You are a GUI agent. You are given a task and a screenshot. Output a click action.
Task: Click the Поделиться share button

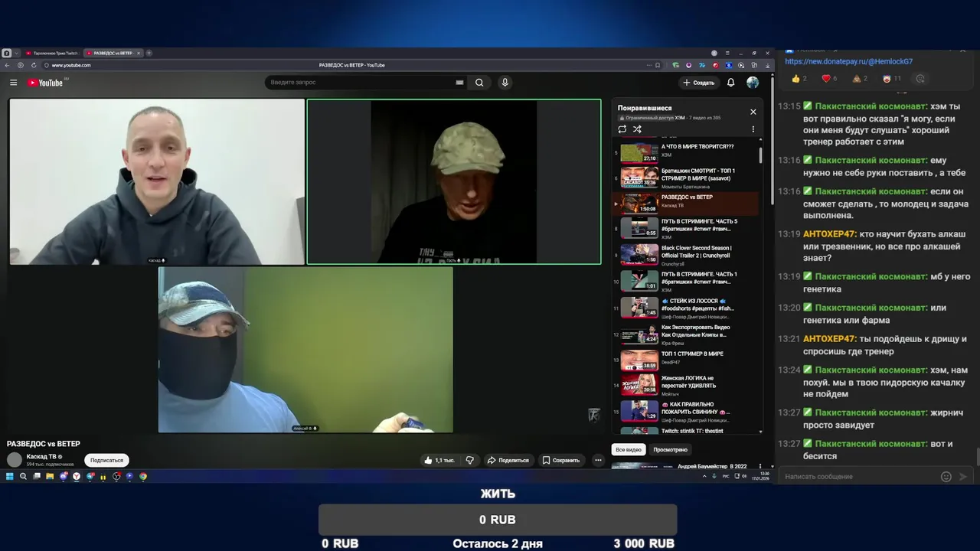(x=508, y=460)
